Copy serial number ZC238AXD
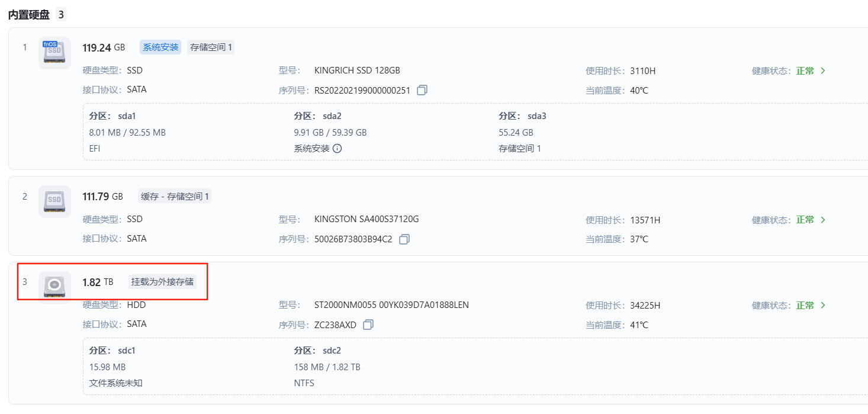Image resolution: width=868 pixels, height=414 pixels. click(x=368, y=325)
